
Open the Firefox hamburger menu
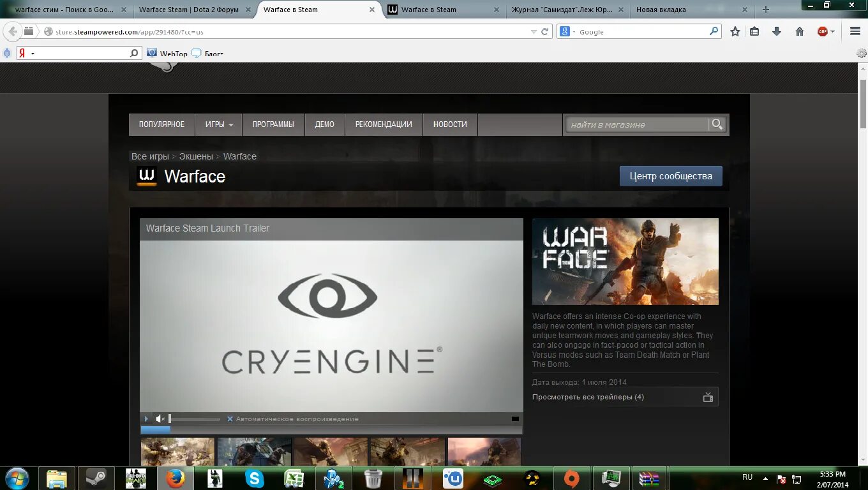pyautogui.click(x=855, y=31)
